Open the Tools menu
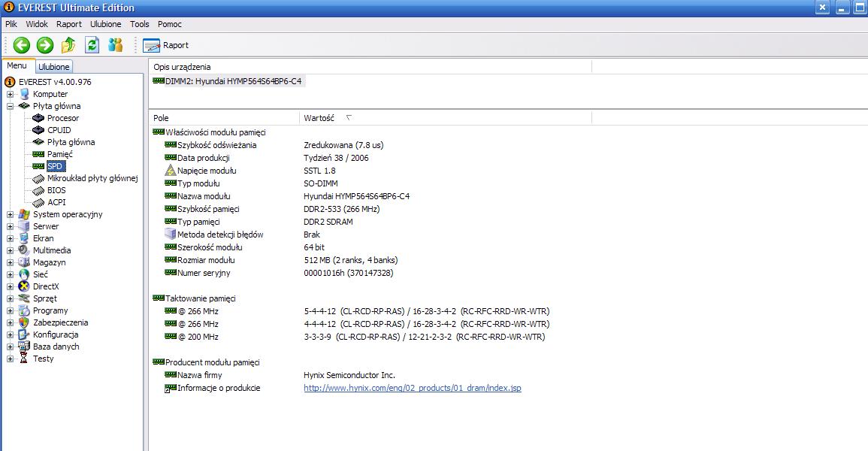This screenshot has height=451, width=868. pyautogui.click(x=140, y=24)
